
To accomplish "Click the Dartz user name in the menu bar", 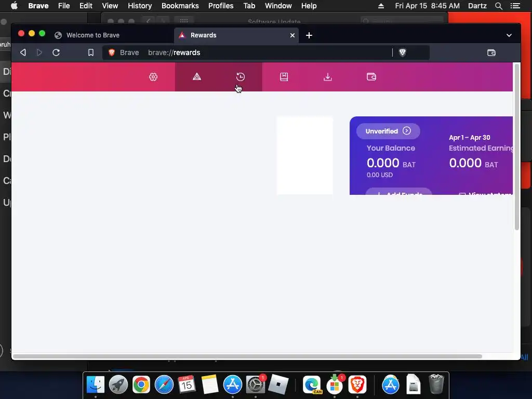I will tap(477, 6).
